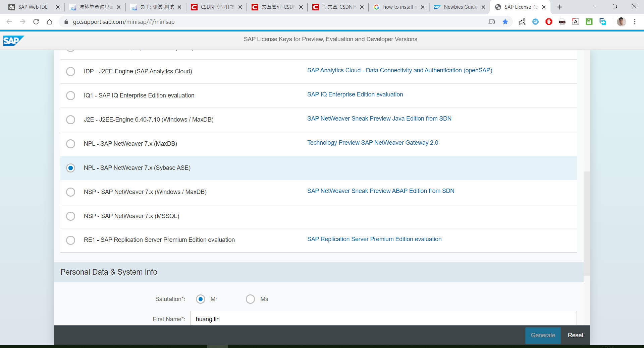This screenshot has height=348, width=644.
Task: Open a new browser tab
Action: click(x=559, y=7)
